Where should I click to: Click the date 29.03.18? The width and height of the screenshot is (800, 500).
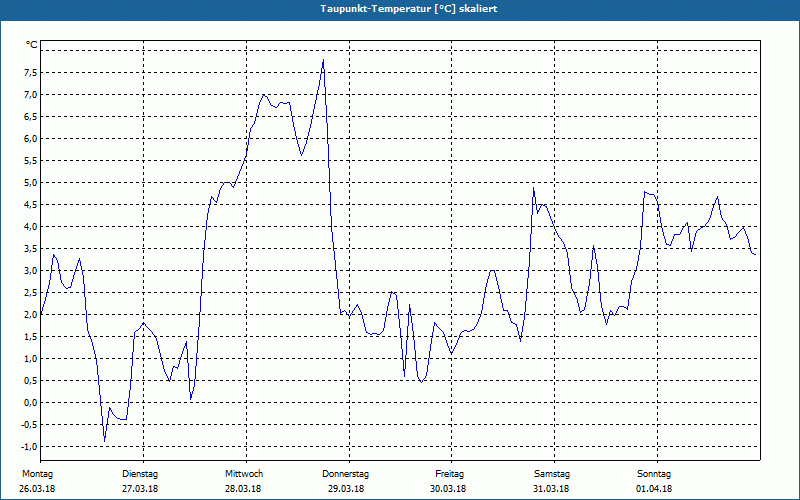click(x=346, y=488)
